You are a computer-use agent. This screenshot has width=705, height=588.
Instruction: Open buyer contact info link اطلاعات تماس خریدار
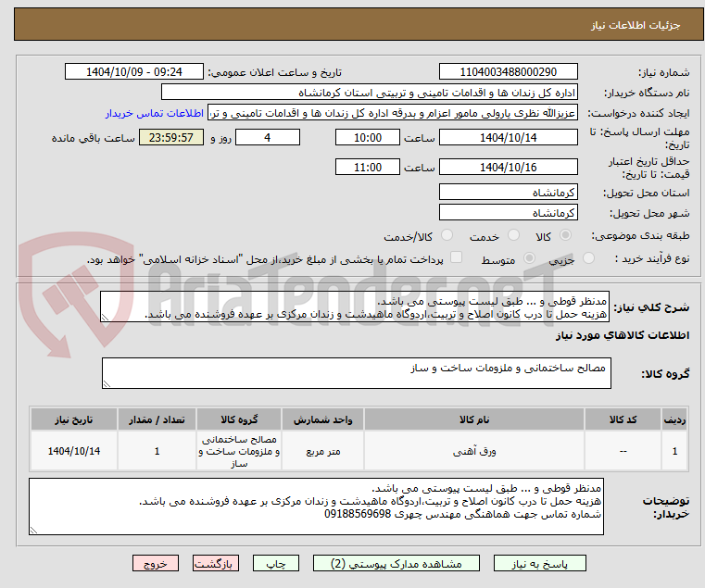coord(155,113)
